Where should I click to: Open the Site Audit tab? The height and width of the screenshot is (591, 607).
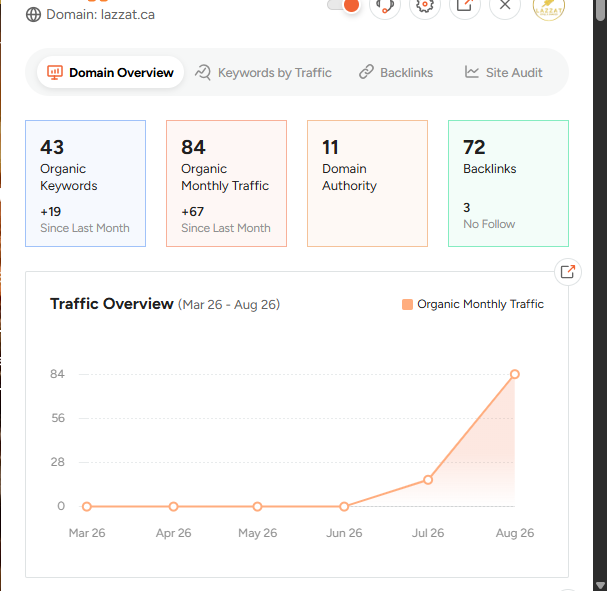tap(503, 72)
